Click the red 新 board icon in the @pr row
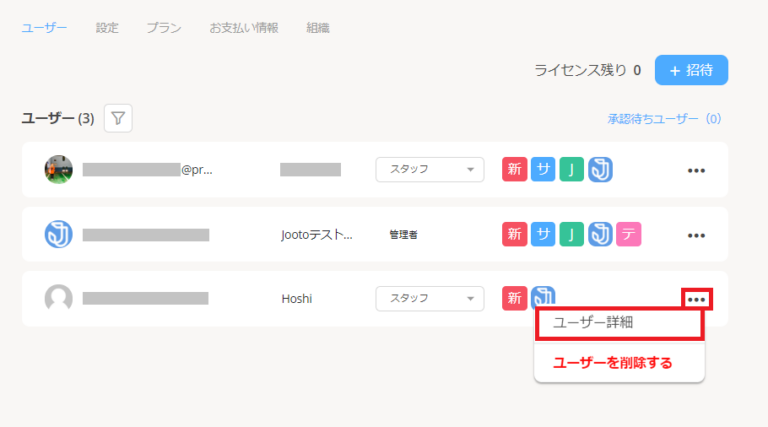Viewport: 768px width, 427px height. [514, 169]
